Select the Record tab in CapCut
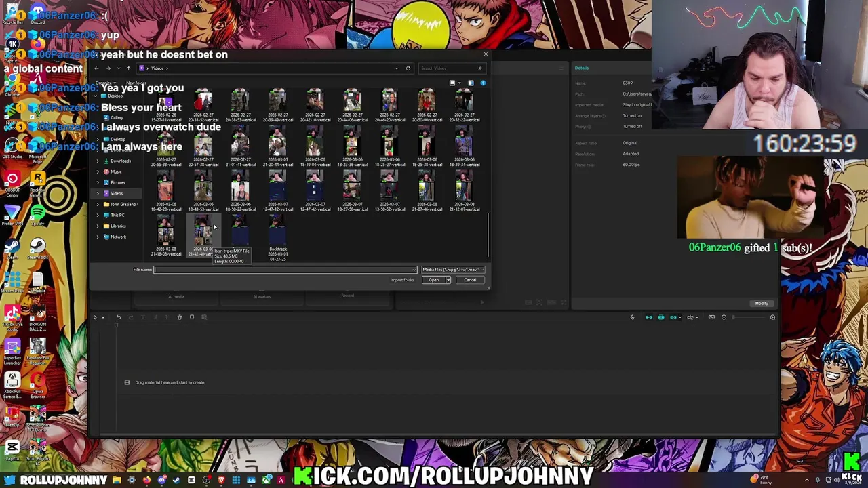 [x=347, y=296]
